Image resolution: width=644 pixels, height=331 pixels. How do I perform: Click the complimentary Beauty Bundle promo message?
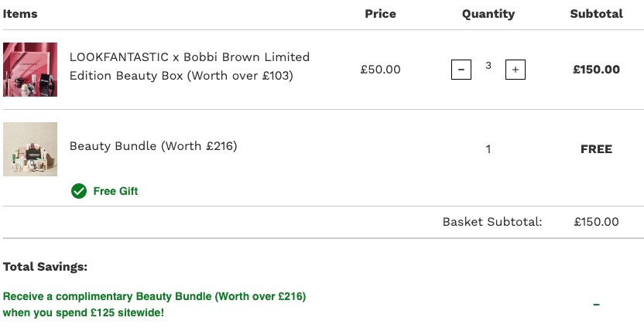[155, 305]
